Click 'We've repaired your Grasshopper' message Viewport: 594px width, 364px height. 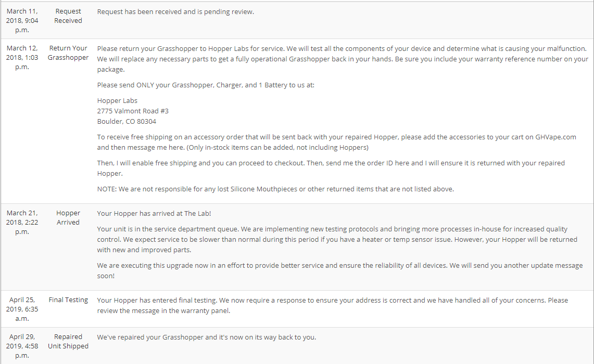click(x=207, y=337)
